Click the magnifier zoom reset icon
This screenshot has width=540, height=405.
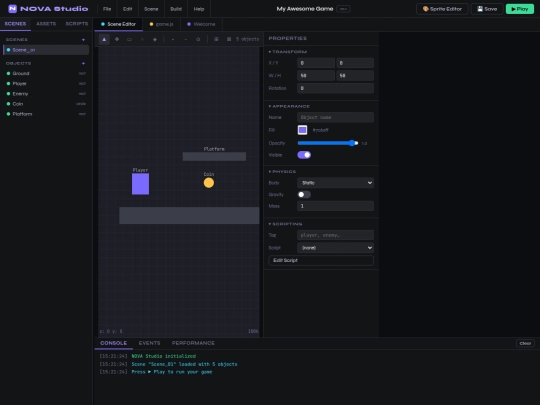click(198, 39)
